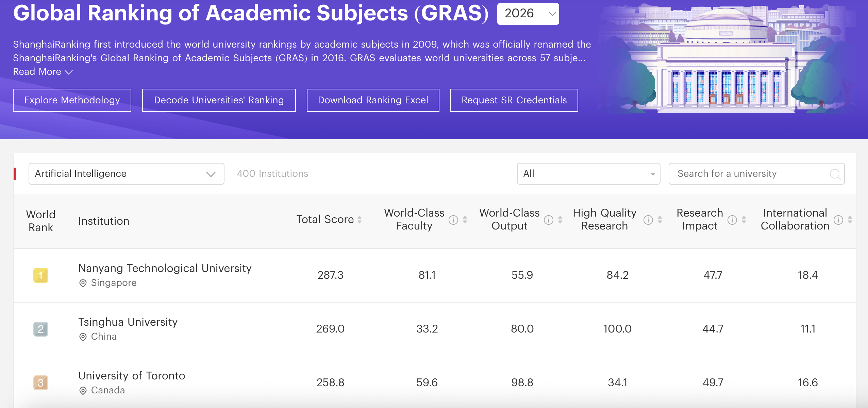Click Download Ranking Excel button
Image resolution: width=868 pixels, height=408 pixels.
tap(373, 100)
